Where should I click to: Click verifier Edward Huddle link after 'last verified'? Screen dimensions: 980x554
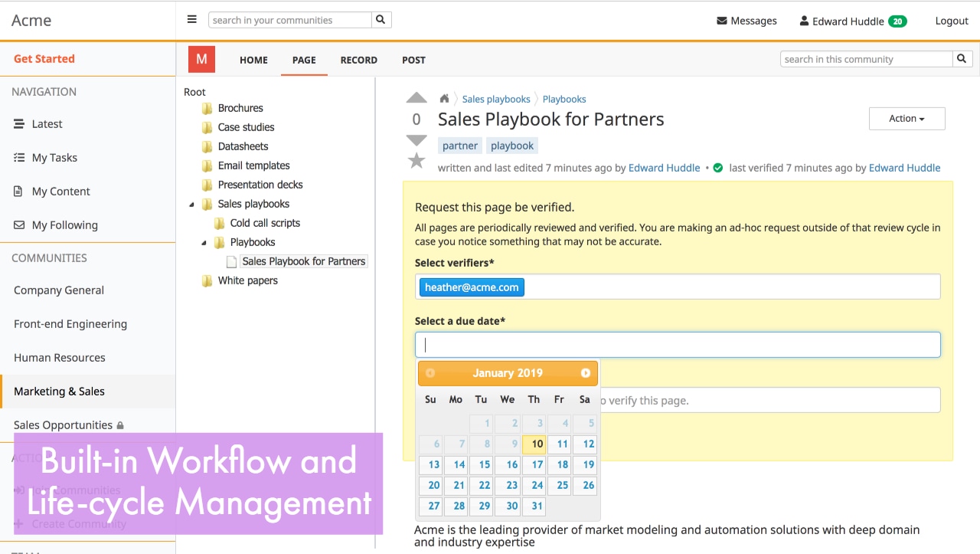[x=904, y=168]
